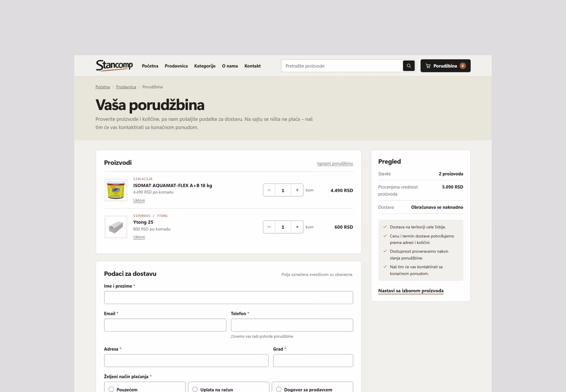Select the Pouzećem payment option
The height and width of the screenshot is (392, 566).
[x=145, y=387]
